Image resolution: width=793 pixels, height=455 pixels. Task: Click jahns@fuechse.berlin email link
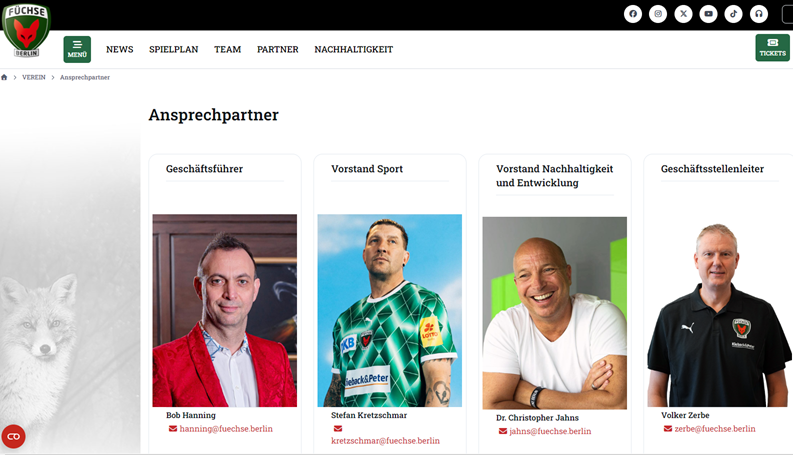tap(550, 431)
